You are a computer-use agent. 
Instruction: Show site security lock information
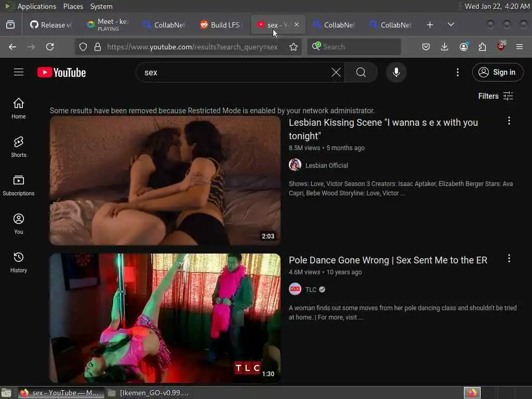click(98, 47)
